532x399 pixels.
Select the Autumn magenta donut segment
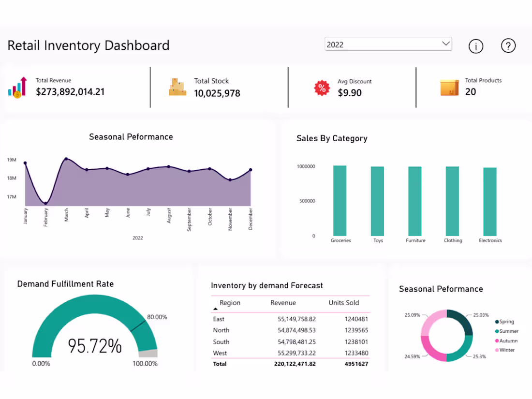(430, 351)
